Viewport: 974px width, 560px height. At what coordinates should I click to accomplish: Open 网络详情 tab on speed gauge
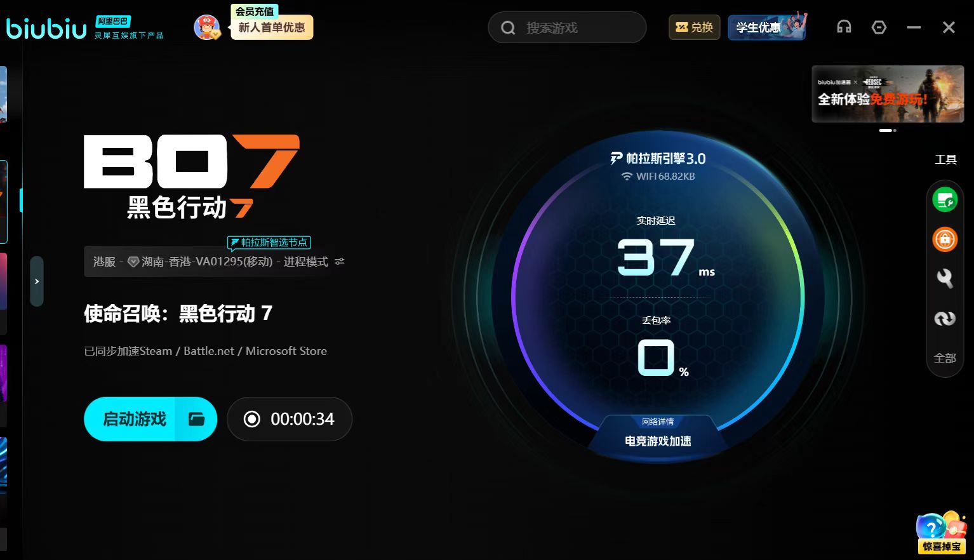tap(658, 422)
